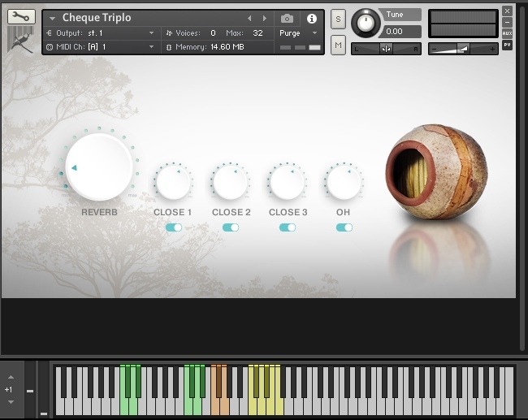Disable the CLOSE 2 mic switch
Image resolution: width=528 pixels, height=420 pixels.
231,227
